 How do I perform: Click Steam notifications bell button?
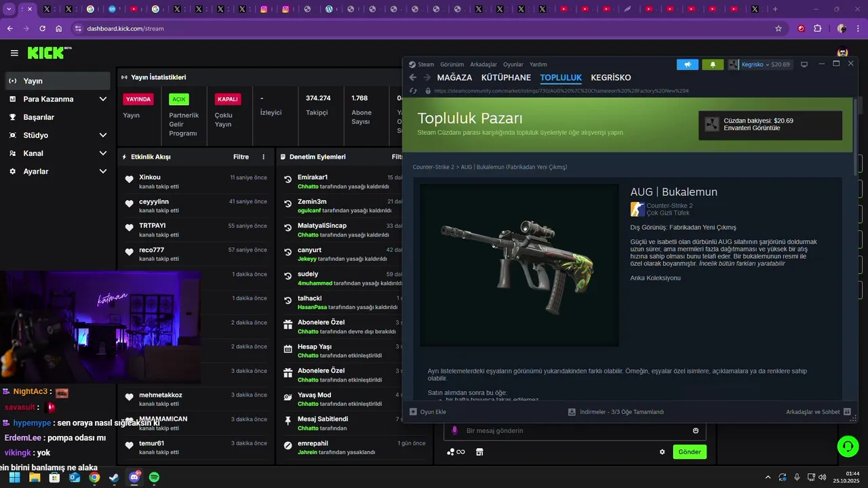tap(713, 64)
